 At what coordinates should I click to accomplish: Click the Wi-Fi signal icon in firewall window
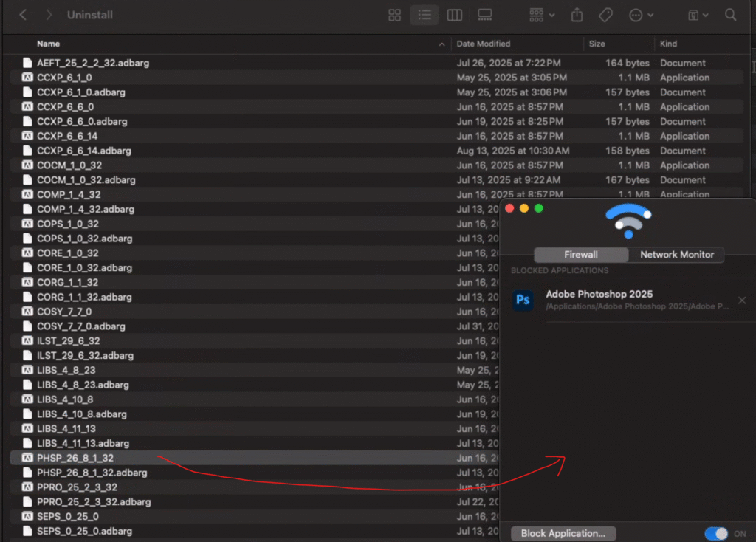tap(628, 222)
